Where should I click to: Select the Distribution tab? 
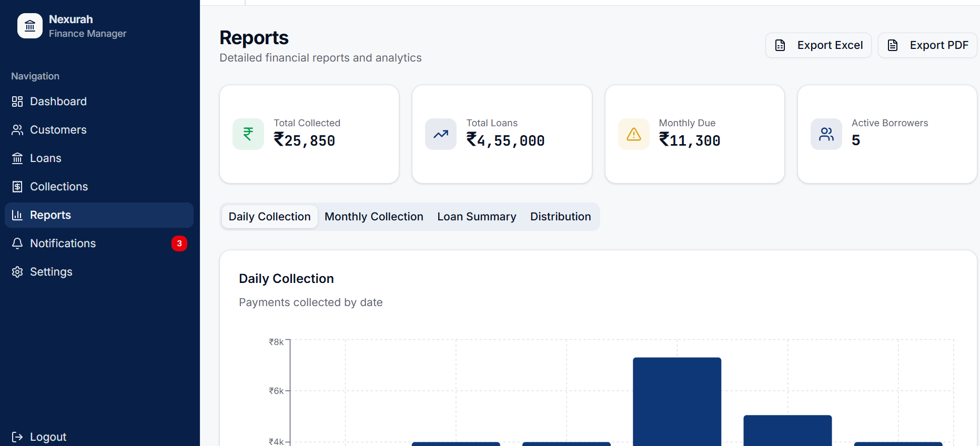(x=560, y=217)
